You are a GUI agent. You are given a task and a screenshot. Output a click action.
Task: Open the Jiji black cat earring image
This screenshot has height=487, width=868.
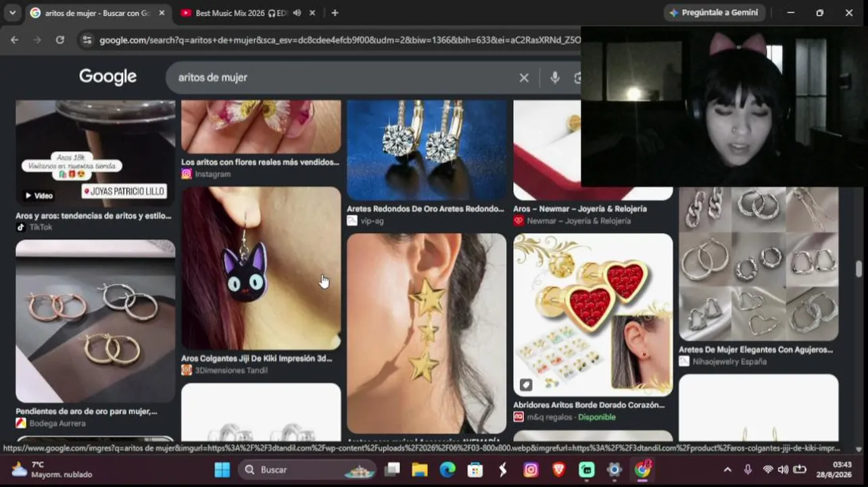pyautogui.click(x=261, y=269)
